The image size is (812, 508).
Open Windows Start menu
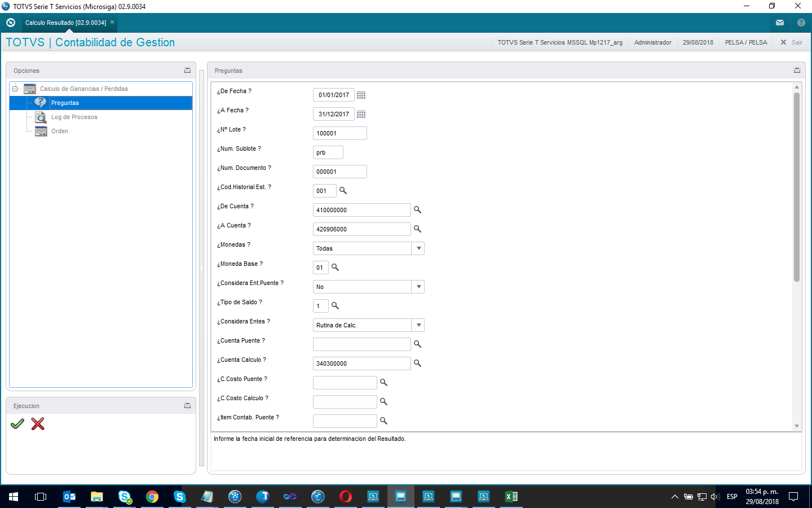[14, 497]
